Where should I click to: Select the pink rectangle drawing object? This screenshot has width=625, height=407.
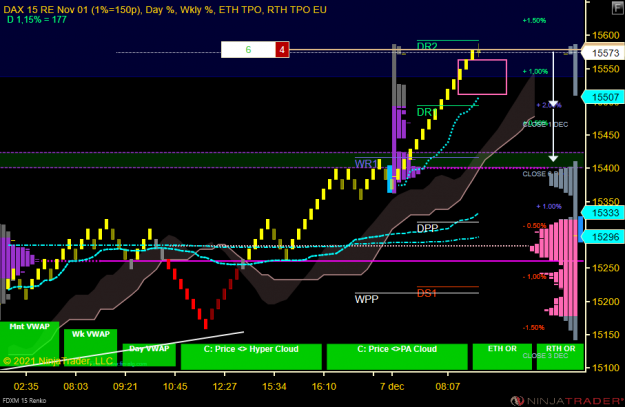coord(482,77)
